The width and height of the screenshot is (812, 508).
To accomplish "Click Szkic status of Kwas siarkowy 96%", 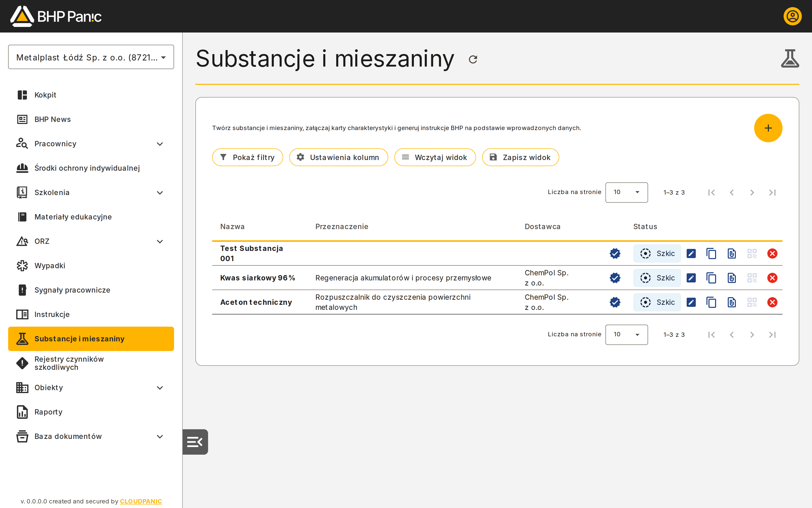I will [x=657, y=278].
